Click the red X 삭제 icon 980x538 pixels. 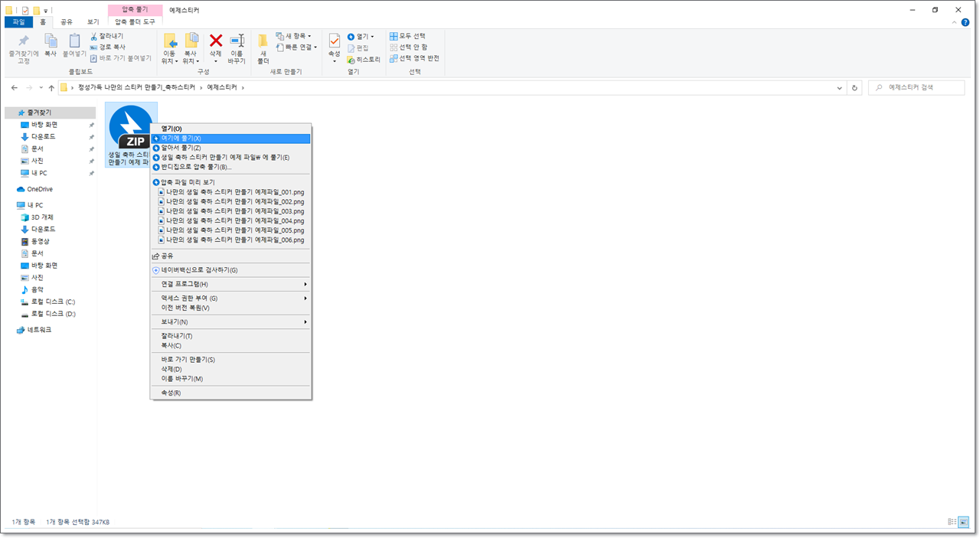pyautogui.click(x=216, y=41)
